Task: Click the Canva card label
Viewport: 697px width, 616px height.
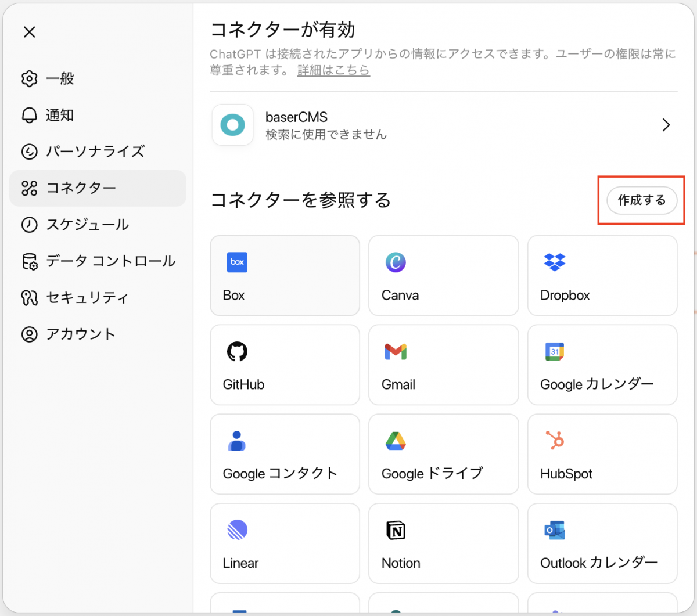Action: pyautogui.click(x=400, y=295)
